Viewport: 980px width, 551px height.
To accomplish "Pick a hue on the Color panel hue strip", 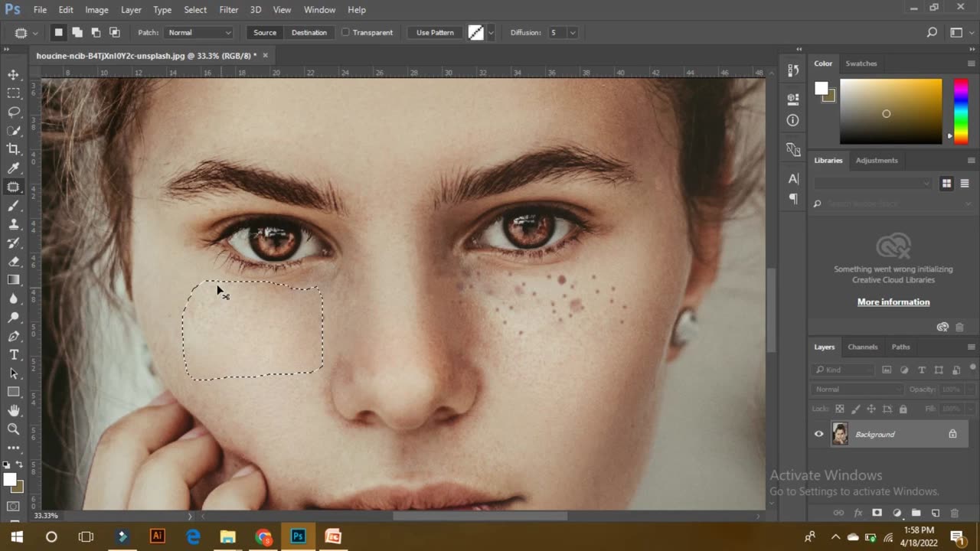I will [960, 110].
